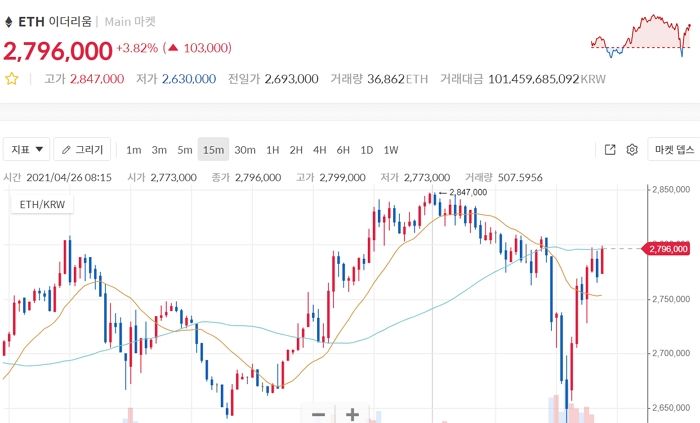The height and width of the screenshot is (423, 700).
Task: Select the 1m timeframe
Action: (x=133, y=150)
